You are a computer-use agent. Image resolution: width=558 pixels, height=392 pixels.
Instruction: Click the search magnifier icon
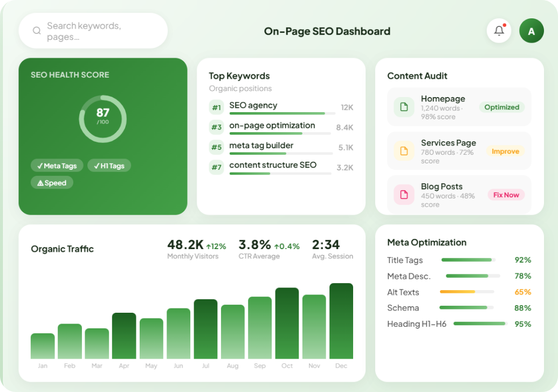(37, 31)
